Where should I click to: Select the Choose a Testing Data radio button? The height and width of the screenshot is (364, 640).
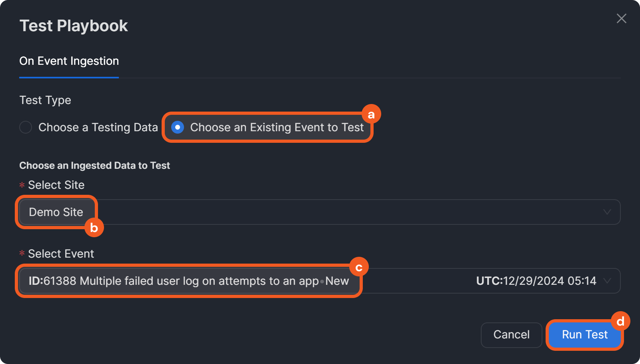click(26, 127)
